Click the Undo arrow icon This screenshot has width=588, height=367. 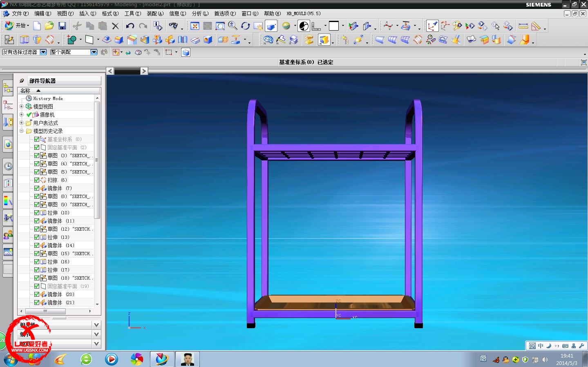click(x=130, y=26)
